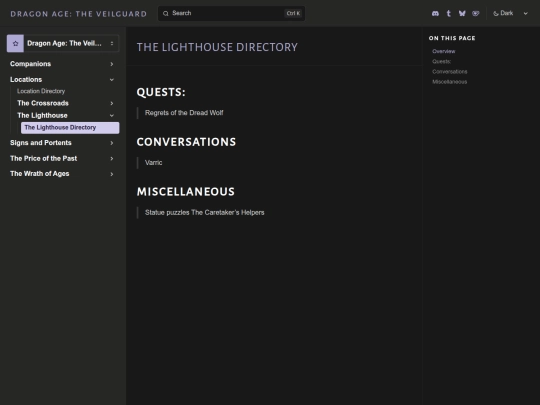This screenshot has height=405, width=540.
Task: Open the Dark theme dropdown
Action: [x=511, y=13]
